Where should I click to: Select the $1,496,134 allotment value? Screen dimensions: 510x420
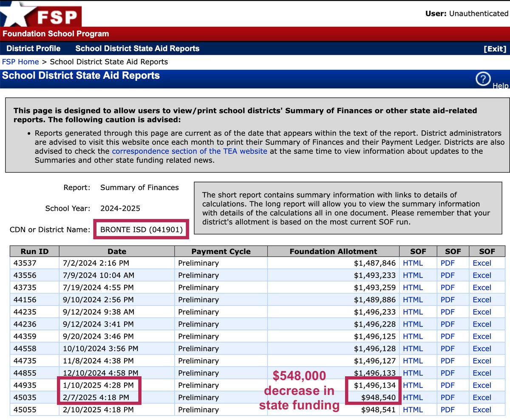375,386
